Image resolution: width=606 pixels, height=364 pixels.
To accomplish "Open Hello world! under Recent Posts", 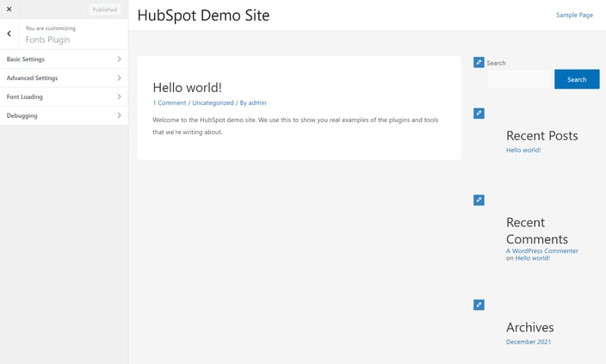I will click(523, 150).
